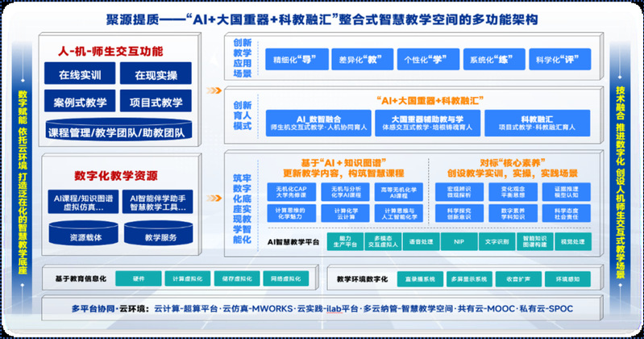Select the 在现实操 box
644x339 pixels.
tap(155, 74)
